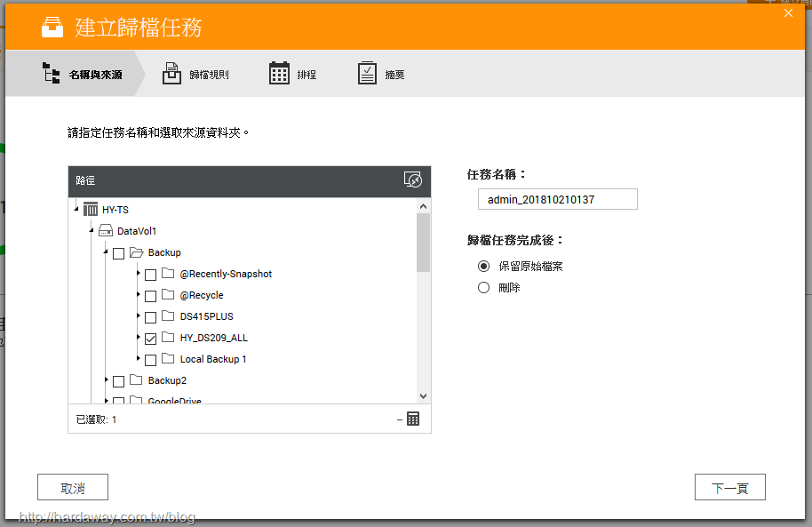
Task: Go to the 名稱與來源 step
Action: coord(76,73)
